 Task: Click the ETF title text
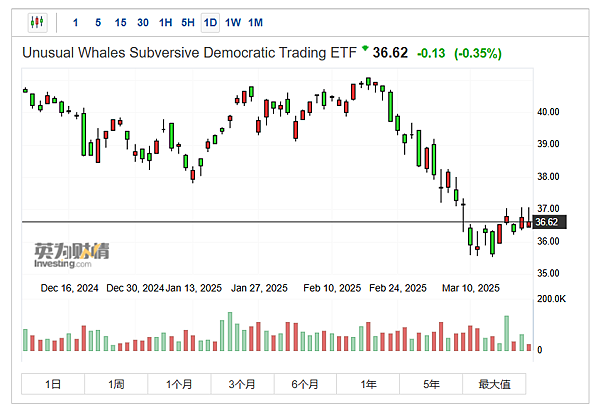click(189, 53)
